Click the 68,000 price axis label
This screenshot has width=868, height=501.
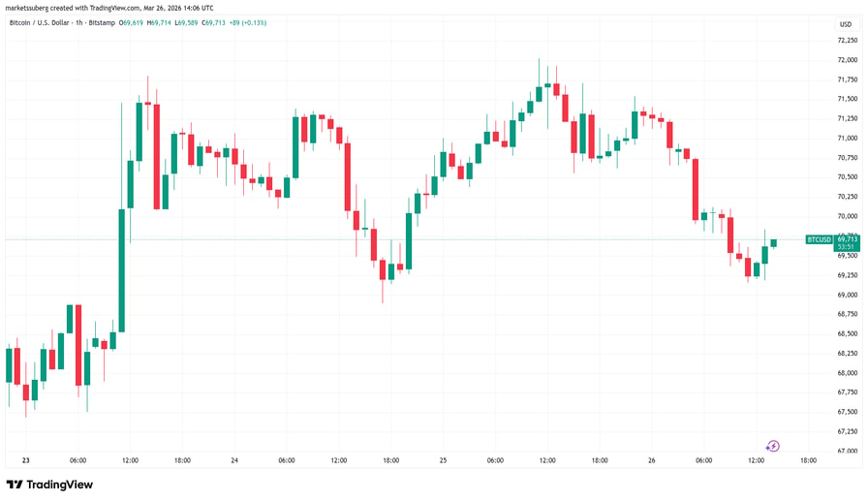click(x=847, y=373)
